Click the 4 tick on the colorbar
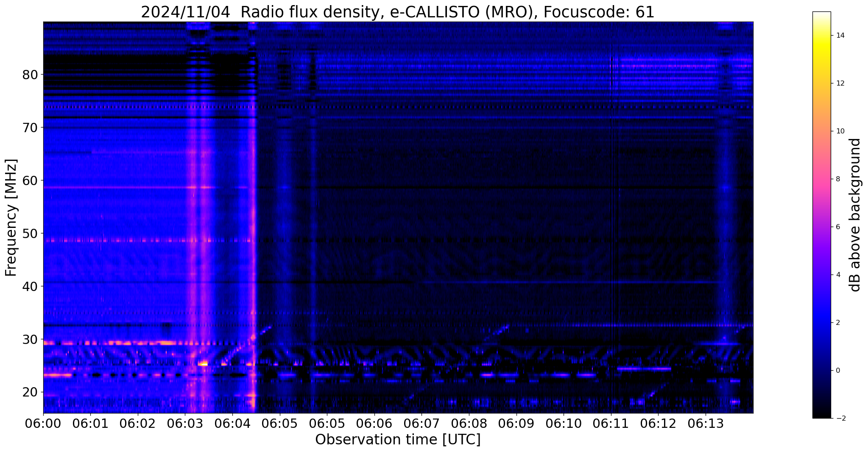Screen dimensions: 868x452 coord(838,275)
